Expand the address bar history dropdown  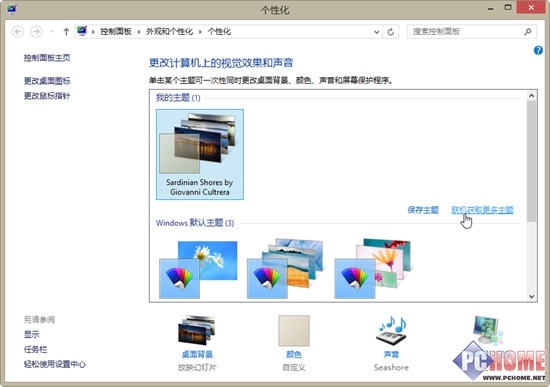[x=376, y=32]
